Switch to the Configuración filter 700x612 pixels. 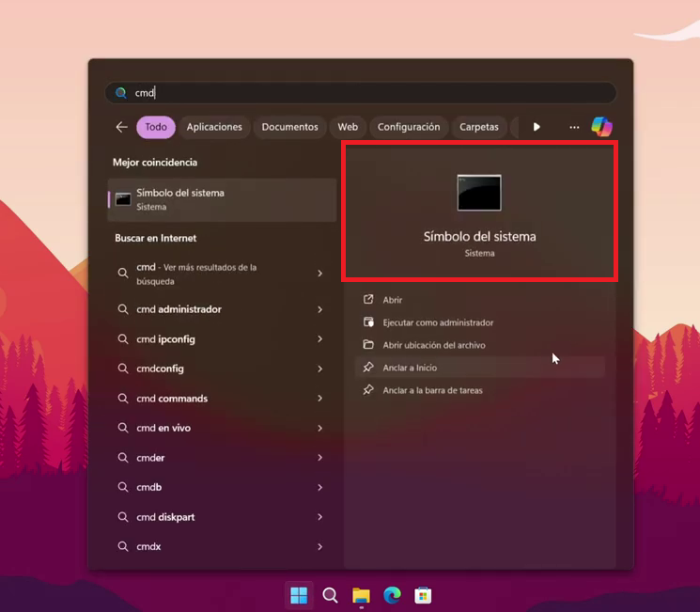tap(409, 127)
